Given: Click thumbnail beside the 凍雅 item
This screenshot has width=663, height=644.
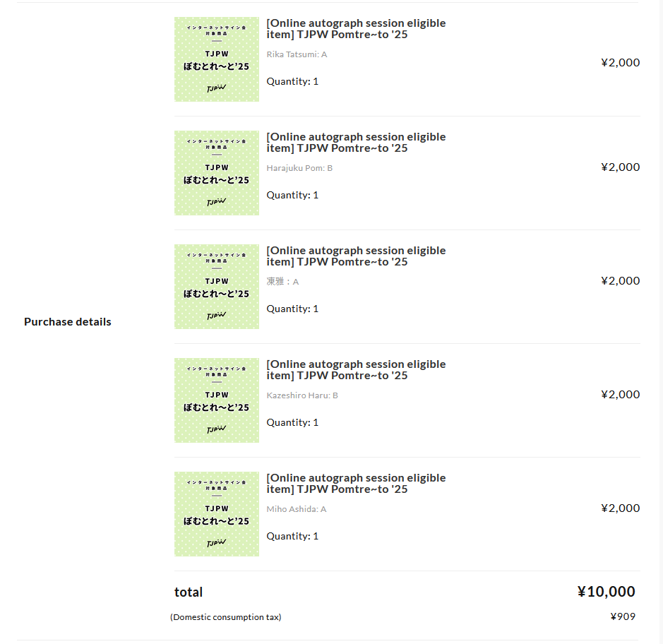Looking at the screenshot, I should pyautogui.click(x=217, y=287).
